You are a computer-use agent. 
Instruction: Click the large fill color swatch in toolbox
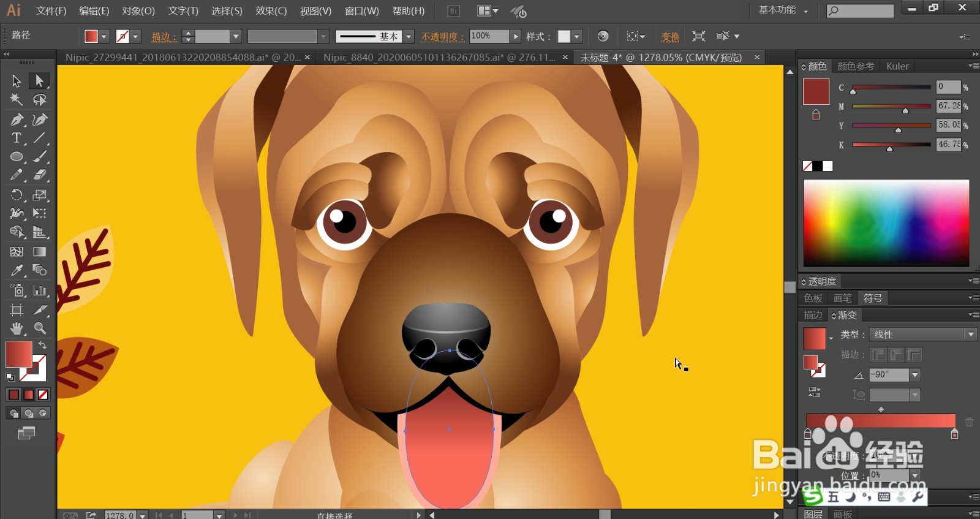point(18,354)
